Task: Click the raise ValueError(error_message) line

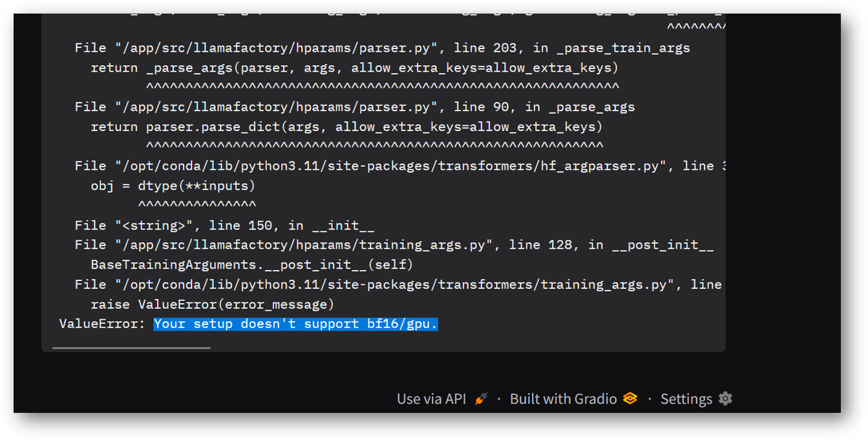Action: (210, 304)
